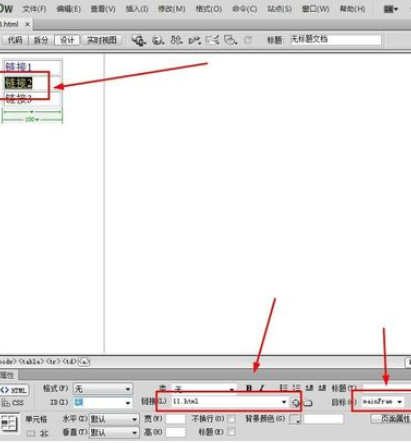Click the 高 height input field

[x=175, y=432]
